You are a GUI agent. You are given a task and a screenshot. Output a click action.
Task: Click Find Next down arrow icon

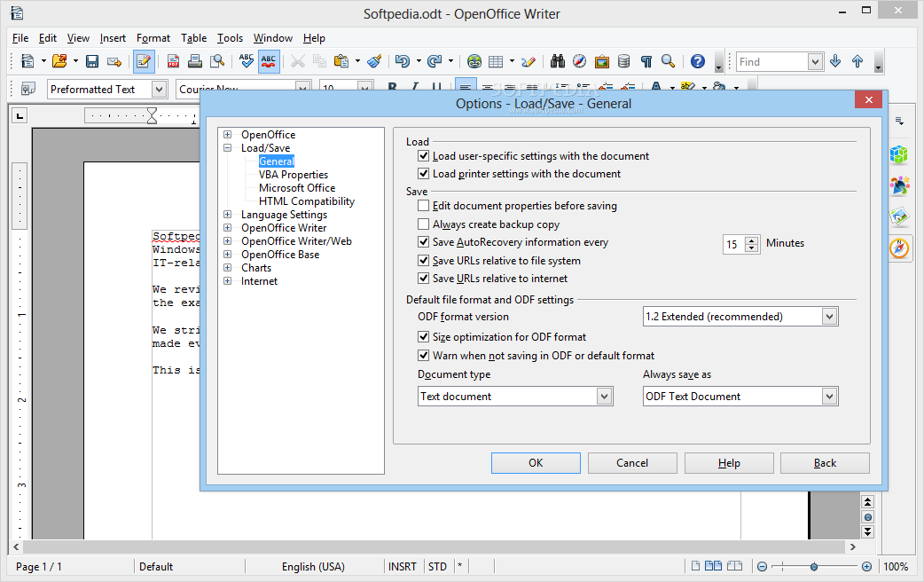click(x=835, y=61)
